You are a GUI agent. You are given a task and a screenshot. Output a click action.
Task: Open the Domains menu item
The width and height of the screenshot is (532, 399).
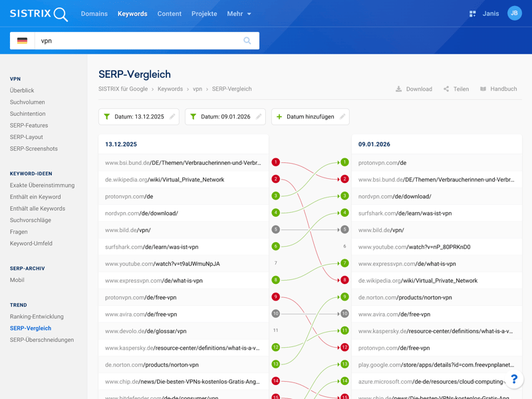(x=94, y=14)
